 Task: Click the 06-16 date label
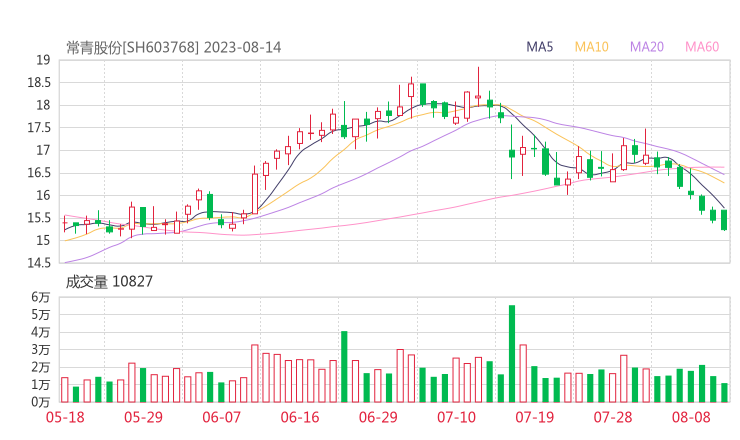pos(300,417)
